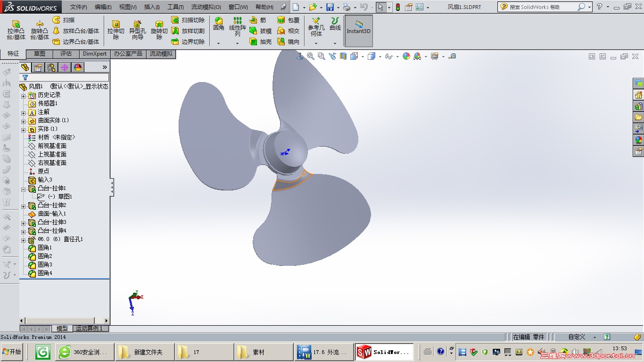Select the 抽壳 shell tool
The width and height of the screenshot is (644, 362).
point(261,41)
